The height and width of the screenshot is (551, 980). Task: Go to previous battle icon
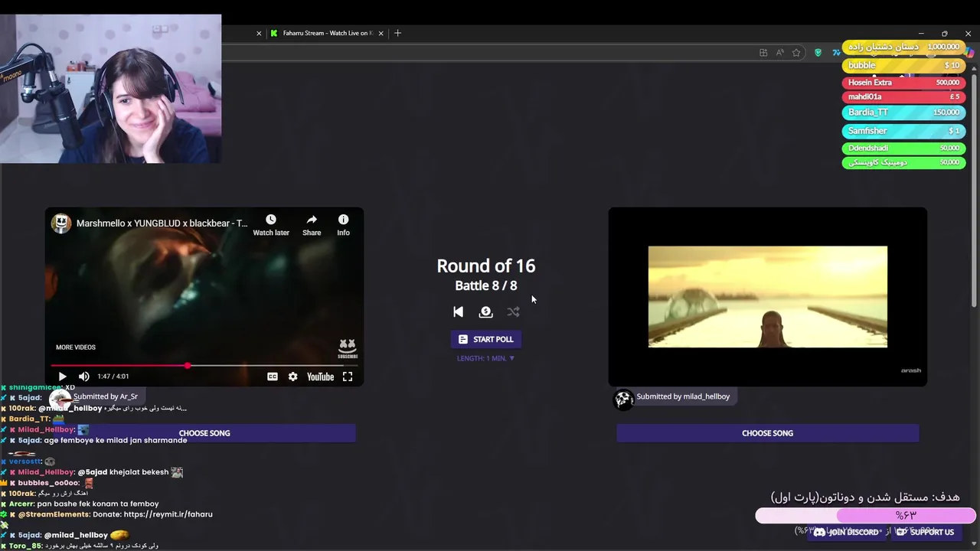[458, 311]
